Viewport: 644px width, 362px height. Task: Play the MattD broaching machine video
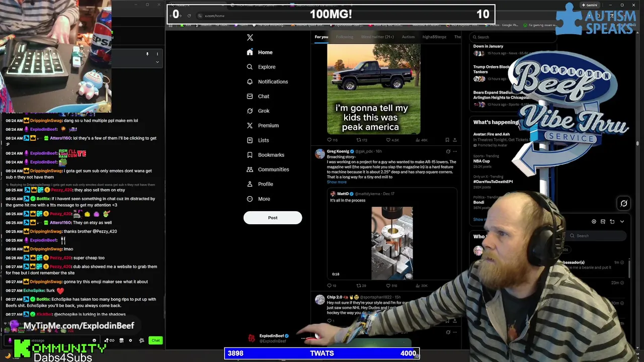pyautogui.click(x=392, y=243)
